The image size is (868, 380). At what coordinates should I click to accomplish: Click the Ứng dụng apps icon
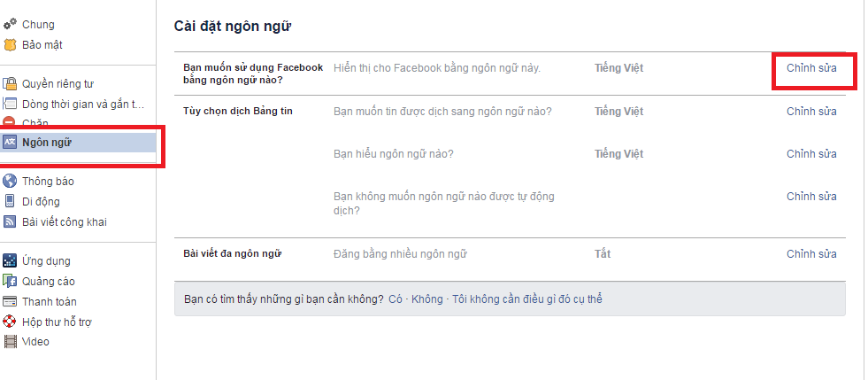point(10,260)
